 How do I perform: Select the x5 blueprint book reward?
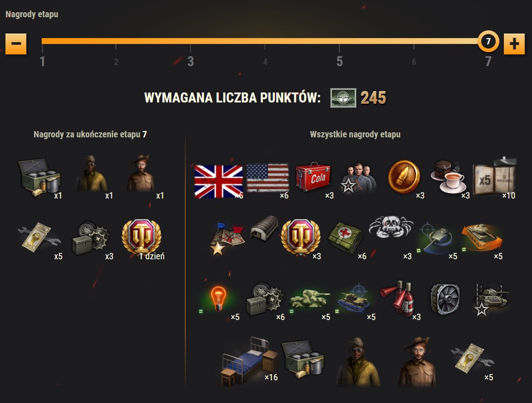pyautogui.click(x=495, y=178)
